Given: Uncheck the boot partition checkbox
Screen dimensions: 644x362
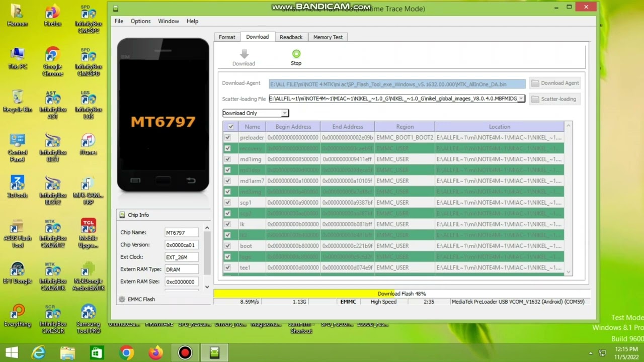Looking at the screenshot, I should [x=227, y=246].
